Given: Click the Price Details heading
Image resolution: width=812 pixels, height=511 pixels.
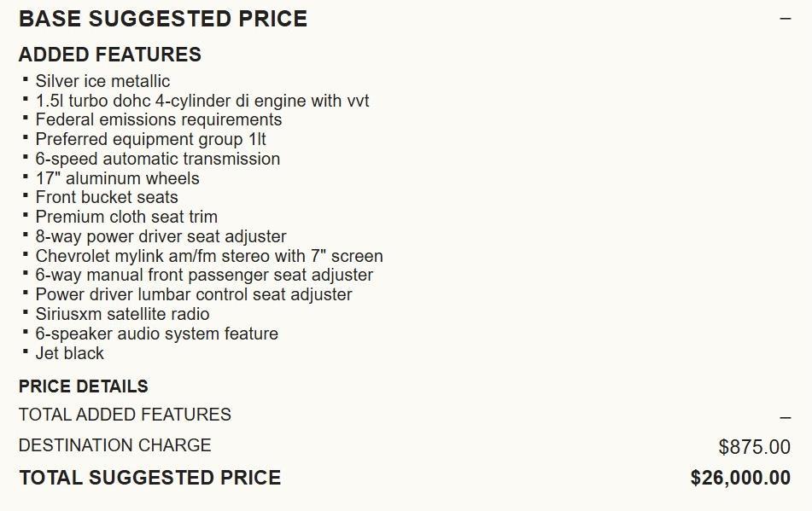Looking at the screenshot, I should (84, 386).
